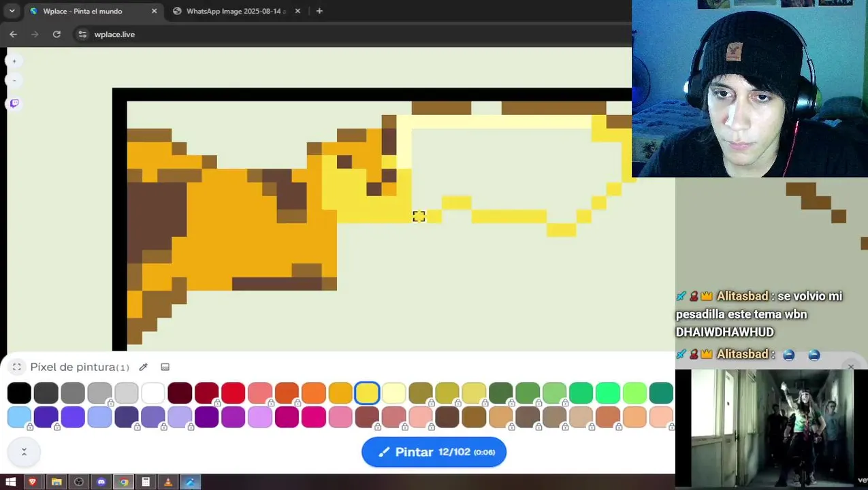Reload the wplace.live page
This screenshot has width=868, height=490.
coord(57,34)
